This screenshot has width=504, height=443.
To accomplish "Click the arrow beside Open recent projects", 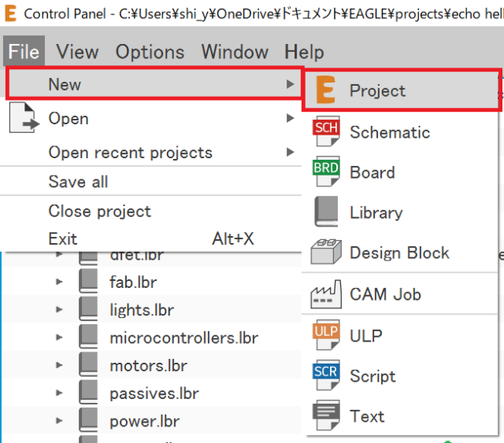I will coord(291,152).
